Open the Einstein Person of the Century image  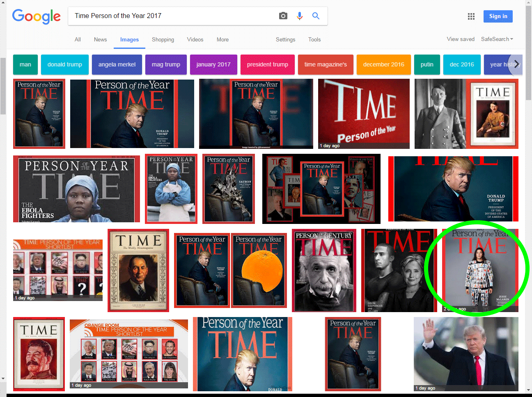324,270
